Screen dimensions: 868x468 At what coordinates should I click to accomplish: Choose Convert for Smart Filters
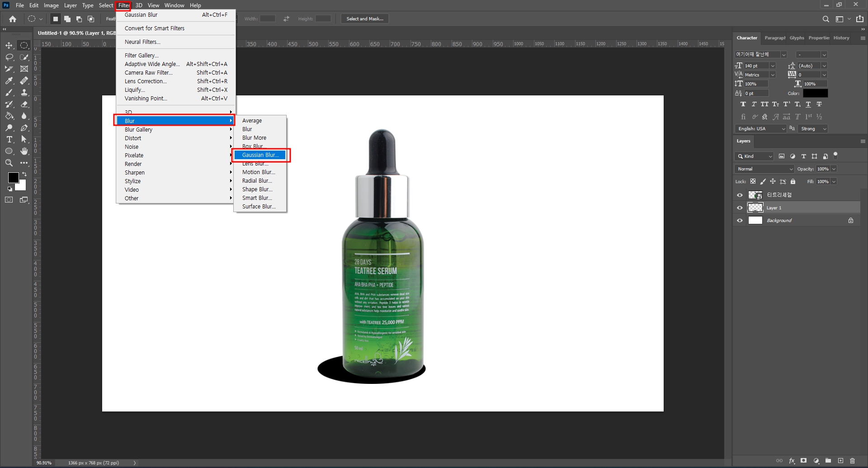tap(175, 28)
